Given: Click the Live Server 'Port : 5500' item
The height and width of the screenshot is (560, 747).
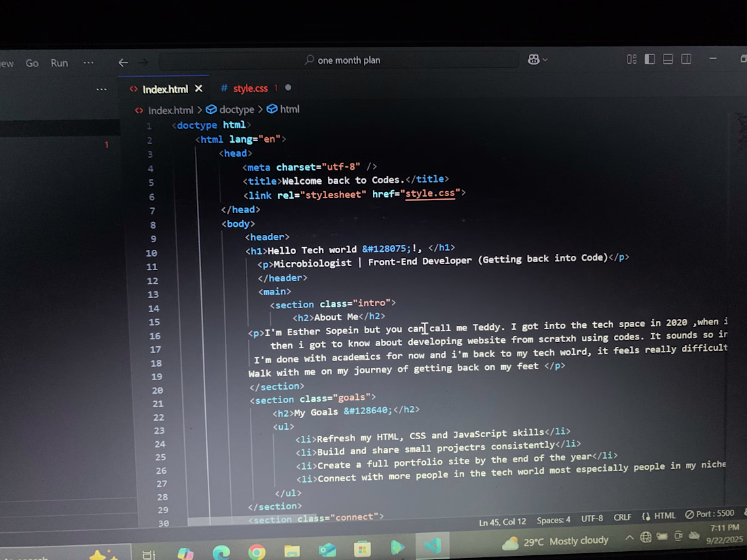Looking at the screenshot, I should [x=710, y=514].
